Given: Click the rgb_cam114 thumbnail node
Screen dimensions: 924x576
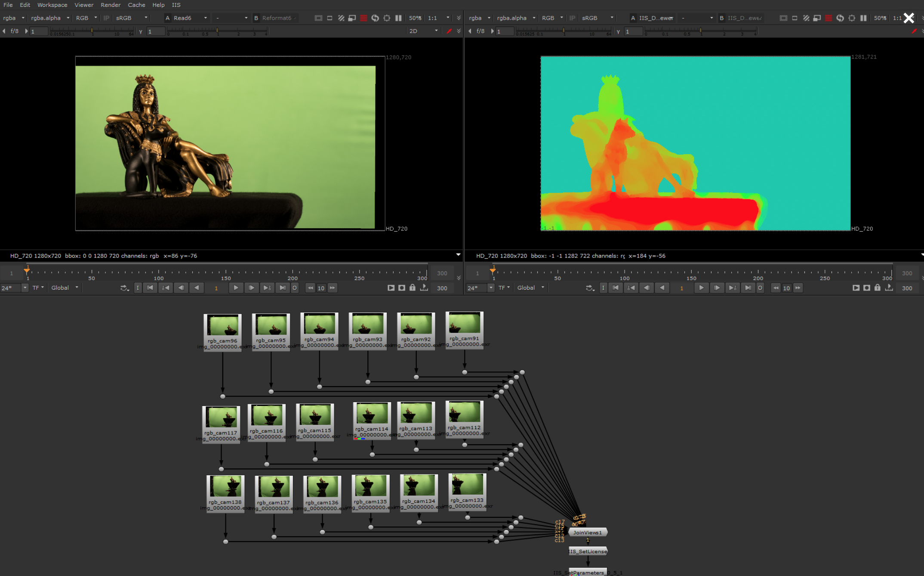Looking at the screenshot, I should (367, 421).
